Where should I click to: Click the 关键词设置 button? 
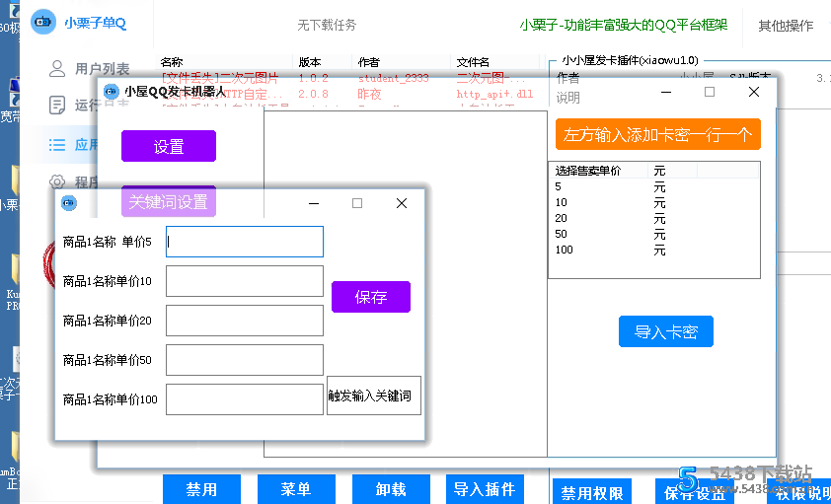click(169, 202)
